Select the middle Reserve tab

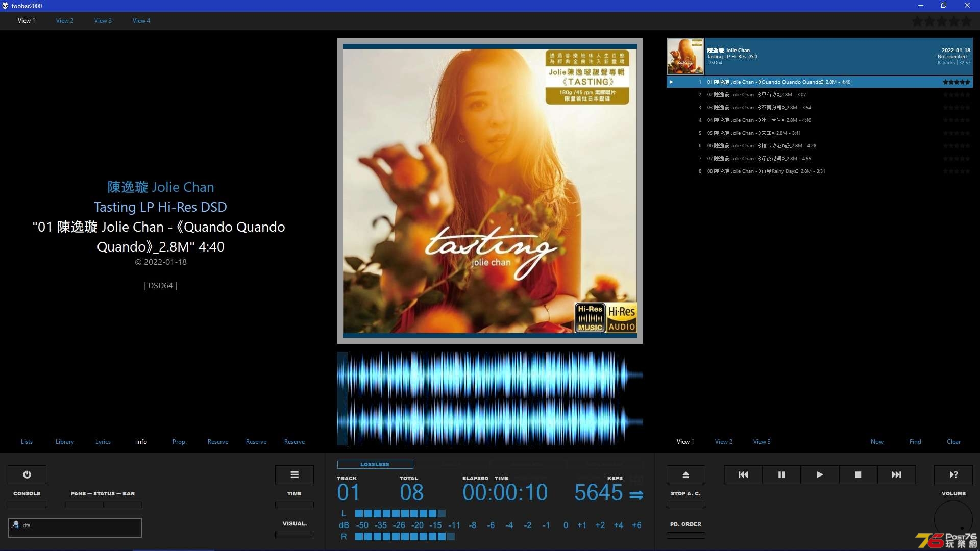(x=256, y=442)
